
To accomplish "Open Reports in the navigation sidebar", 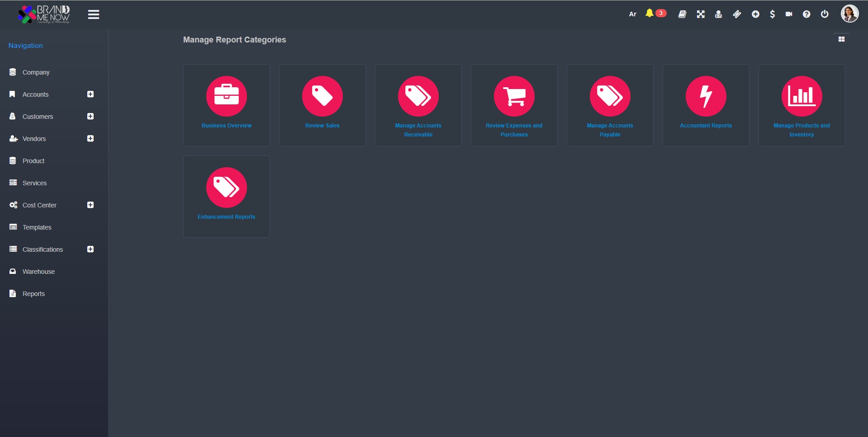I will (33, 294).
